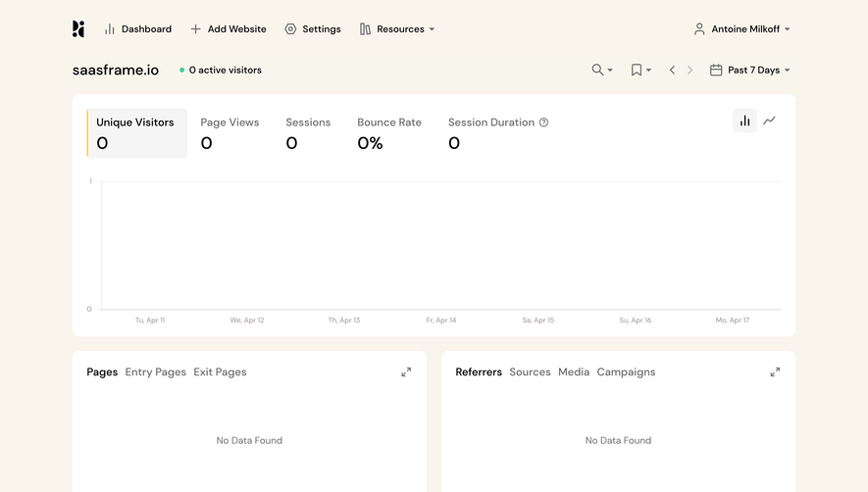This screenshot has height=492, width=868.
Task: Switch to the Entry Pages tab
Action: (x=156, y=371)
